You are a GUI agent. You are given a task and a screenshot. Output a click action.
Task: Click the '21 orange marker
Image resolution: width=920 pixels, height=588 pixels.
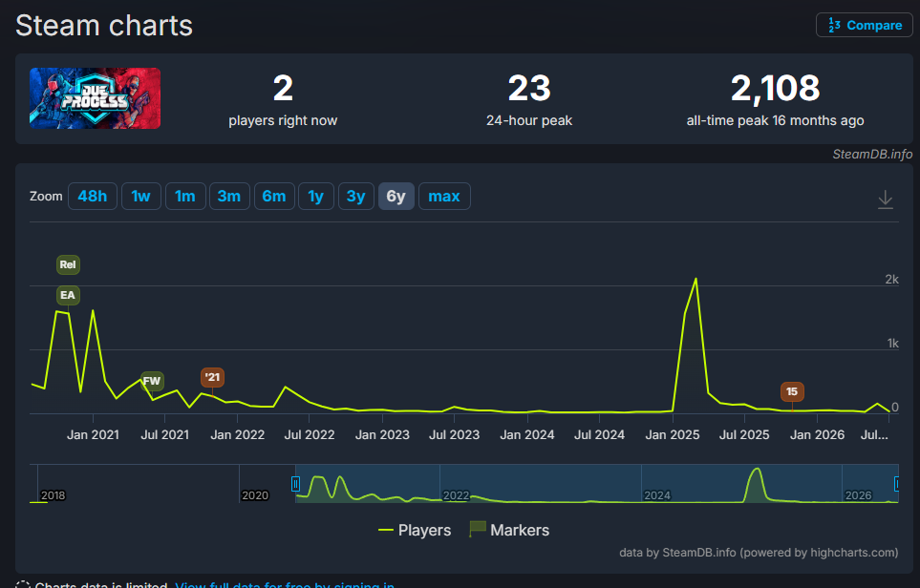[212, 377]
